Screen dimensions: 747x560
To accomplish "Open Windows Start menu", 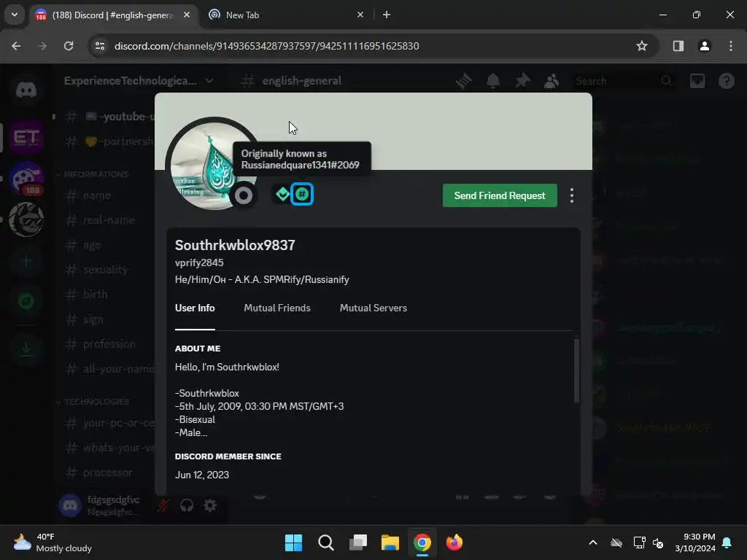I will pos(293,542).
